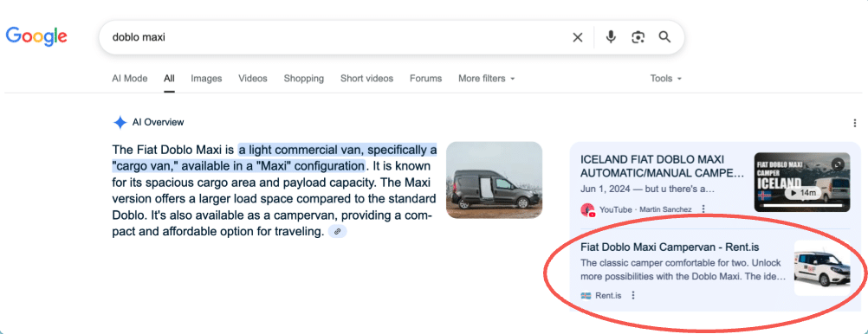
Task: Open the Shopping tab
Action: tap(304, 79)
